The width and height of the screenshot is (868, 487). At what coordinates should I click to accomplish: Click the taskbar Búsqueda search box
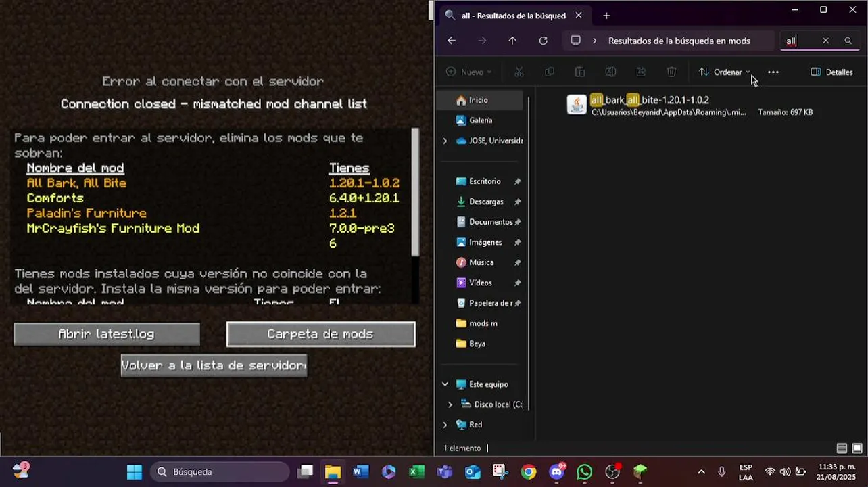pos(220,471)
